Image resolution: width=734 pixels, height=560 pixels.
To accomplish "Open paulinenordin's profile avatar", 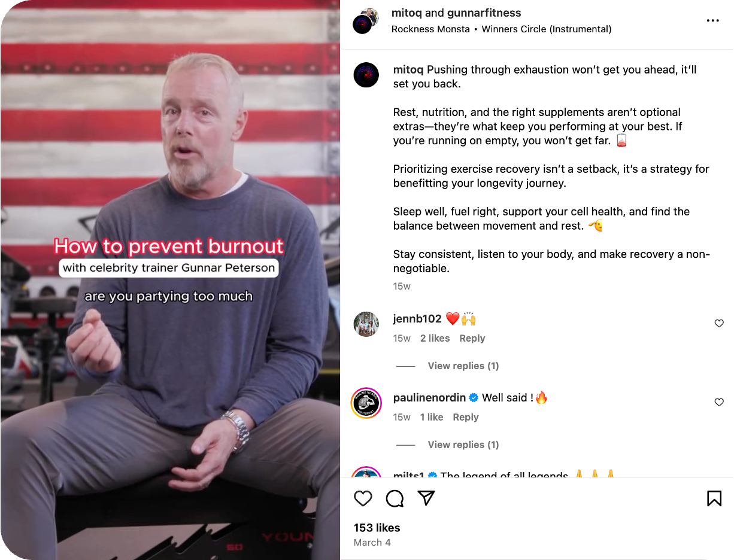I will tap(366, 403).
